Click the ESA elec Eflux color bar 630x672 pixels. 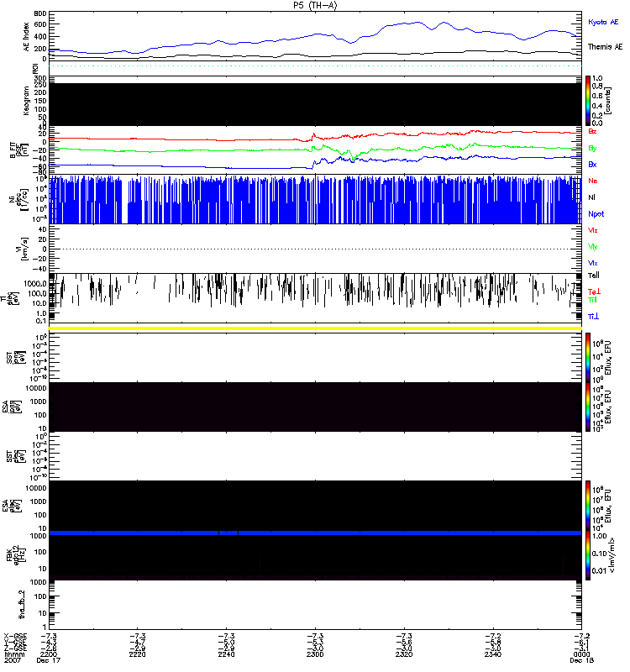click(x=588, y=506)
